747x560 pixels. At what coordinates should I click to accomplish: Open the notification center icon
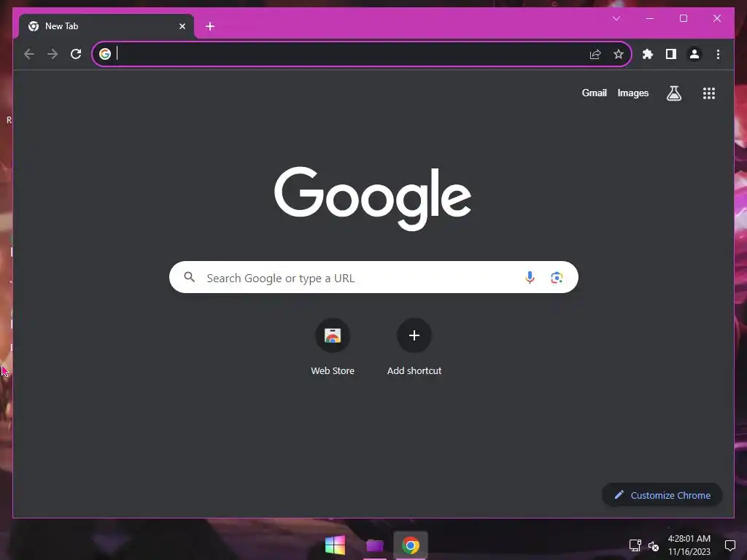729,545
